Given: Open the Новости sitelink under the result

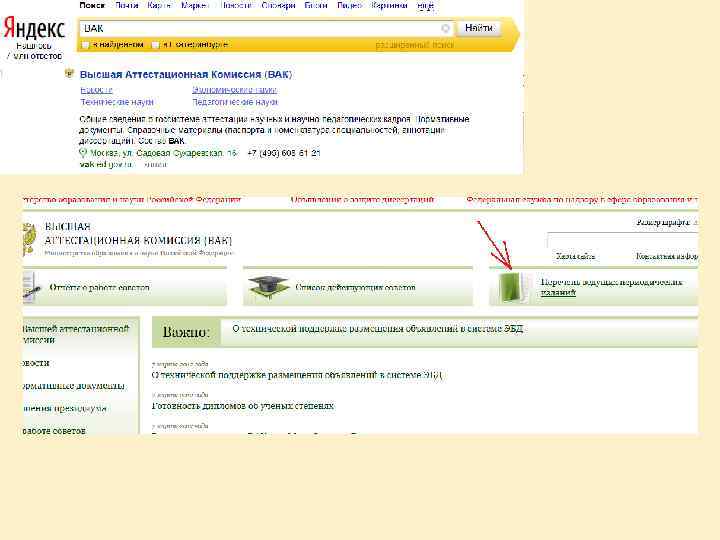Looking at the screenshot, I should (96, 90).
